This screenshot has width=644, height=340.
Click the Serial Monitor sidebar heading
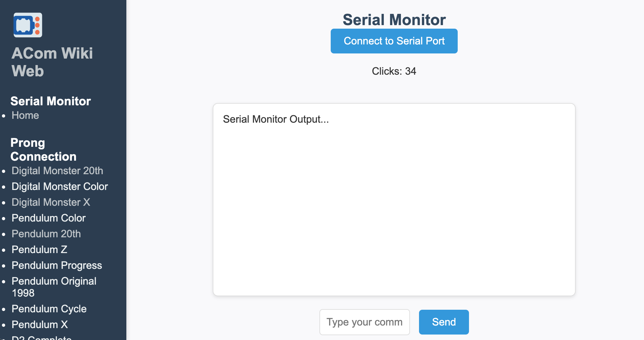[x=51, y=101]
